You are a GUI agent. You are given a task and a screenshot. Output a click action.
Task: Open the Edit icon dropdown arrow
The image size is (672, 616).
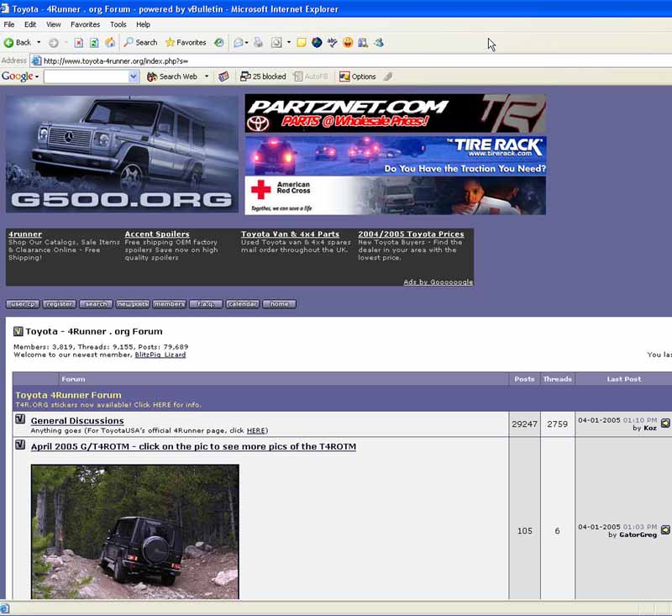[x=288, y=42]
